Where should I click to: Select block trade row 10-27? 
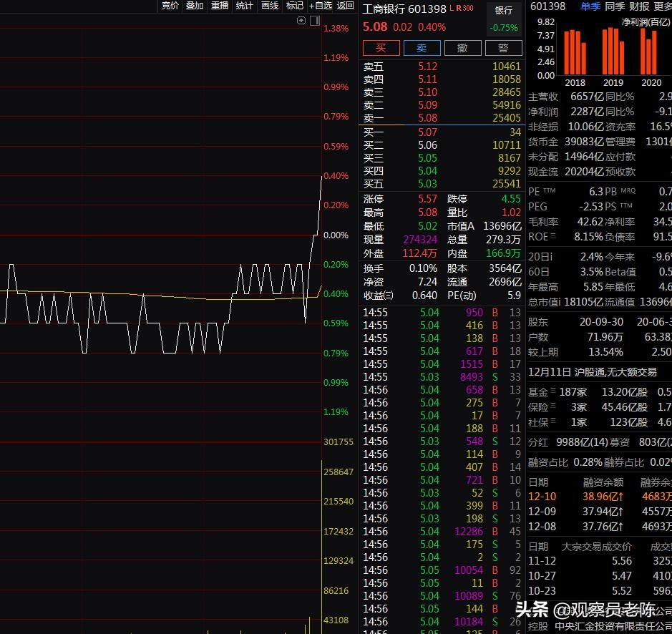[600, 576]
